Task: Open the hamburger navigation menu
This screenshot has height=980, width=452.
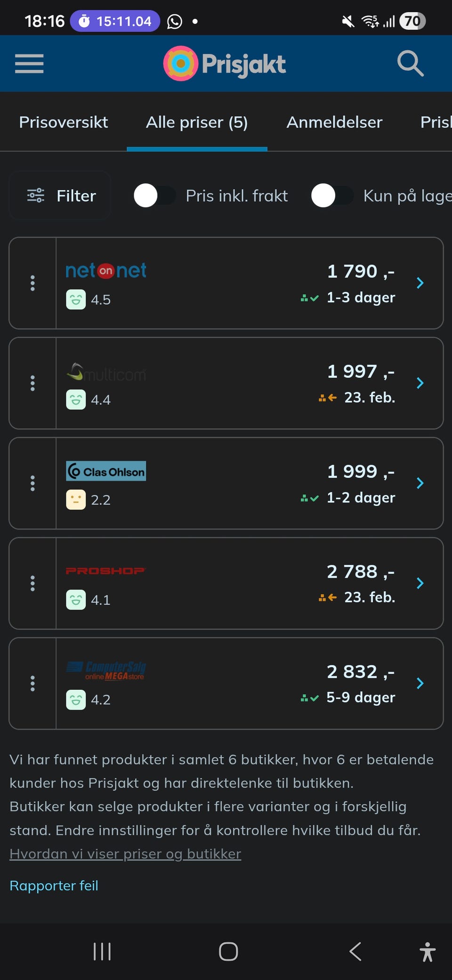Action: pyautogui.click(x=29, y=64)
